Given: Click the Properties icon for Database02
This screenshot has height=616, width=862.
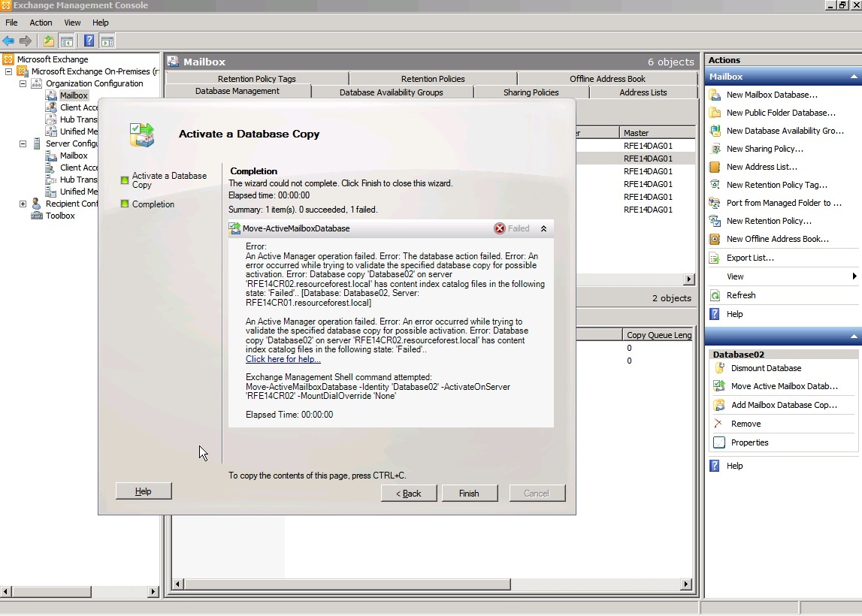Looking at the screenshot, I should [x=719, y=442].
